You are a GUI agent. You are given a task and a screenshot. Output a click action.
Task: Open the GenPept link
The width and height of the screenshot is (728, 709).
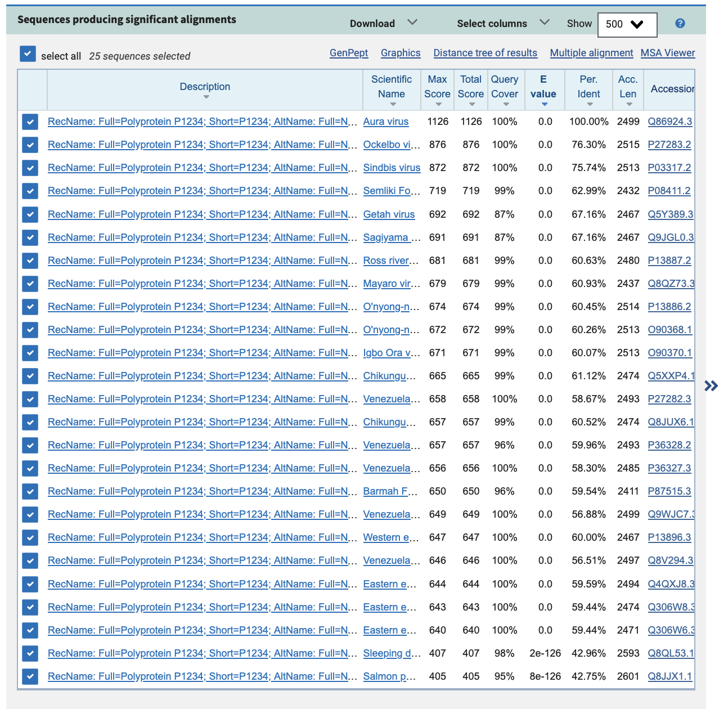349,53
